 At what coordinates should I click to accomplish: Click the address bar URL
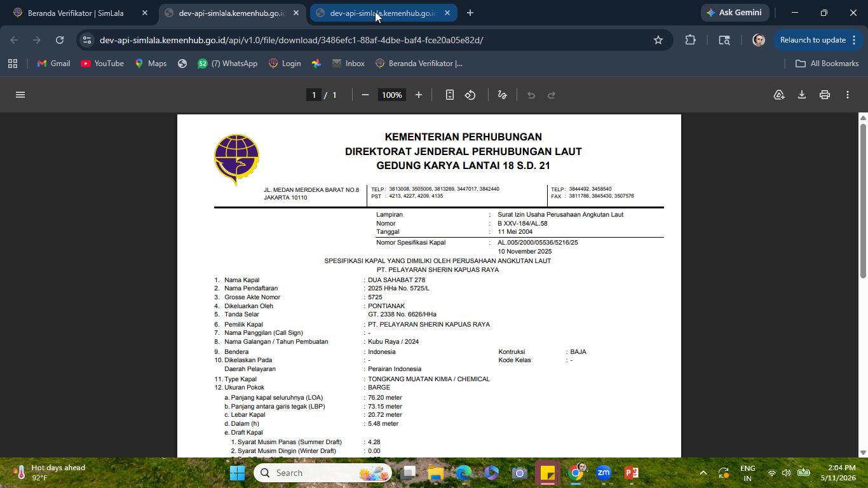click(x=291, y=40)
